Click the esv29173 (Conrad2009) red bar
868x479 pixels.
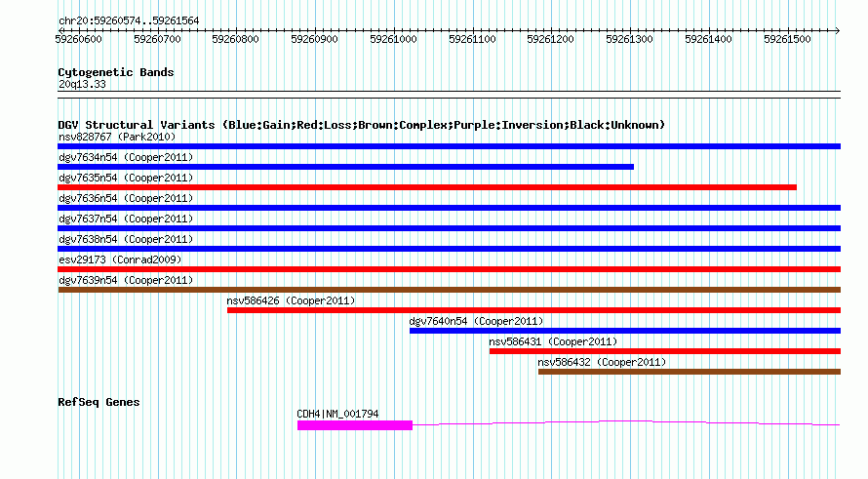(449, 269)
